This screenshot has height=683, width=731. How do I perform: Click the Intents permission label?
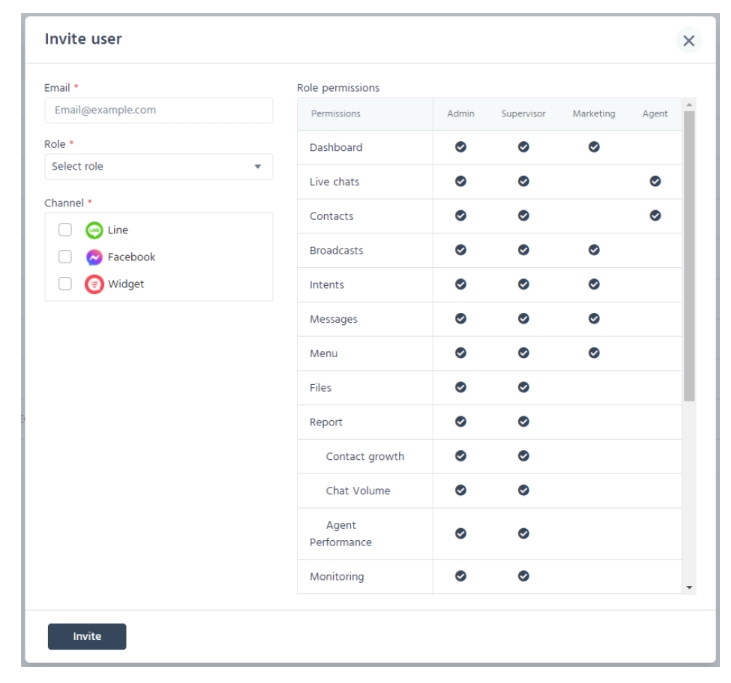point(327,285)
